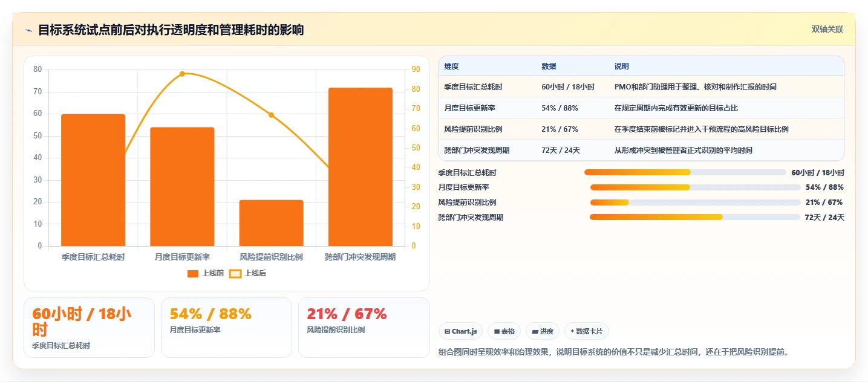The image size is (868, 382).
Task: Click the 季度目标汇总耗时 table row label
Action: pos(473,87)
